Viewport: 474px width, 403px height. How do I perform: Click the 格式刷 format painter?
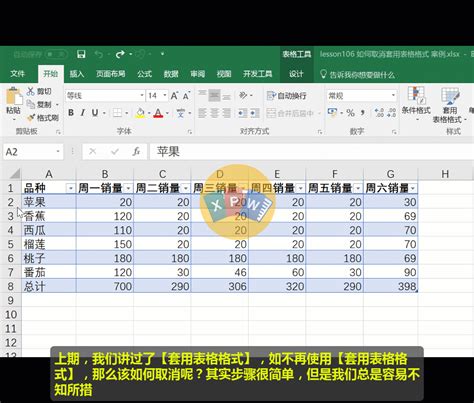click(43, 118)
